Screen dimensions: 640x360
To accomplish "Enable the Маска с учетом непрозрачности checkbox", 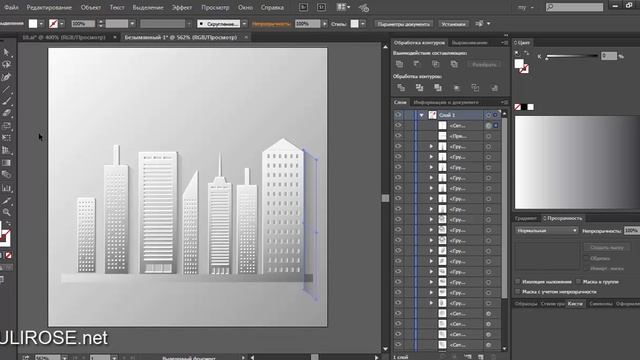I will click(518, 292).
